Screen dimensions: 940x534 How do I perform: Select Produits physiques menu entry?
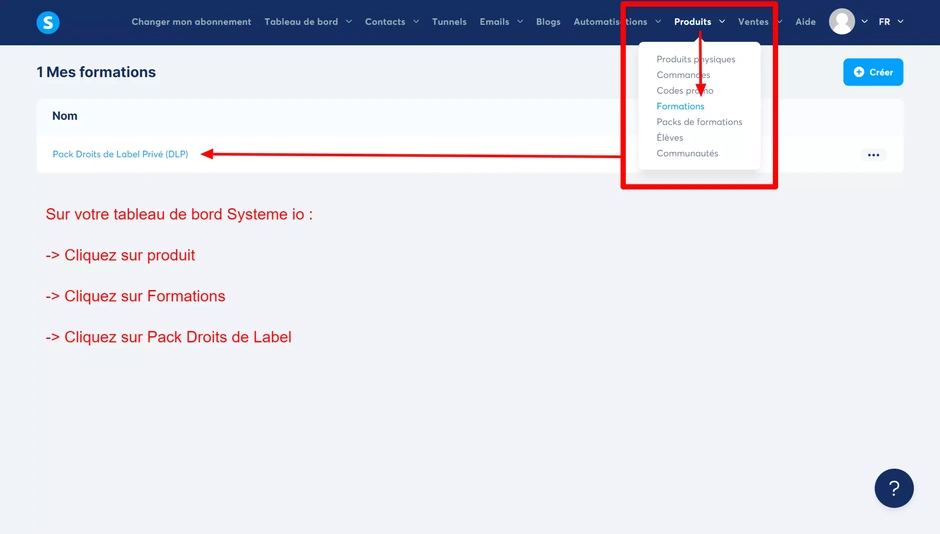695,59
